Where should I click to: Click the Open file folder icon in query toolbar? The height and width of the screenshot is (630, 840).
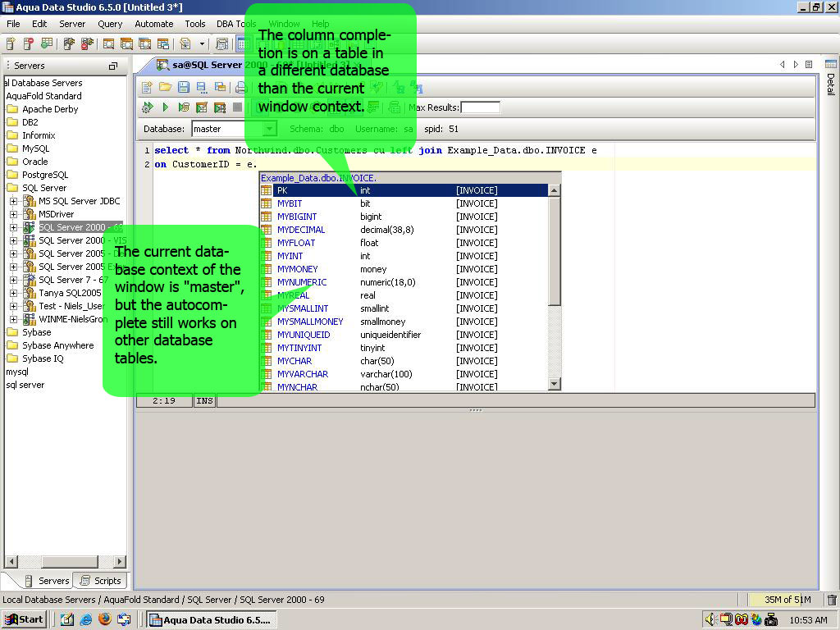click(166, 87)
